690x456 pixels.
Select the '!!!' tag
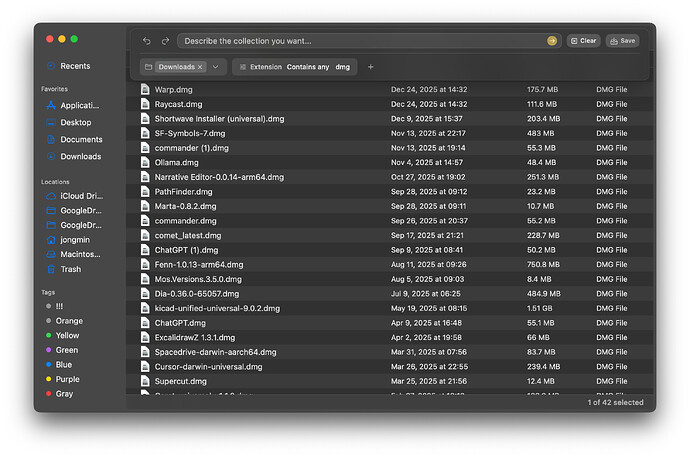[x=55, y=306]
